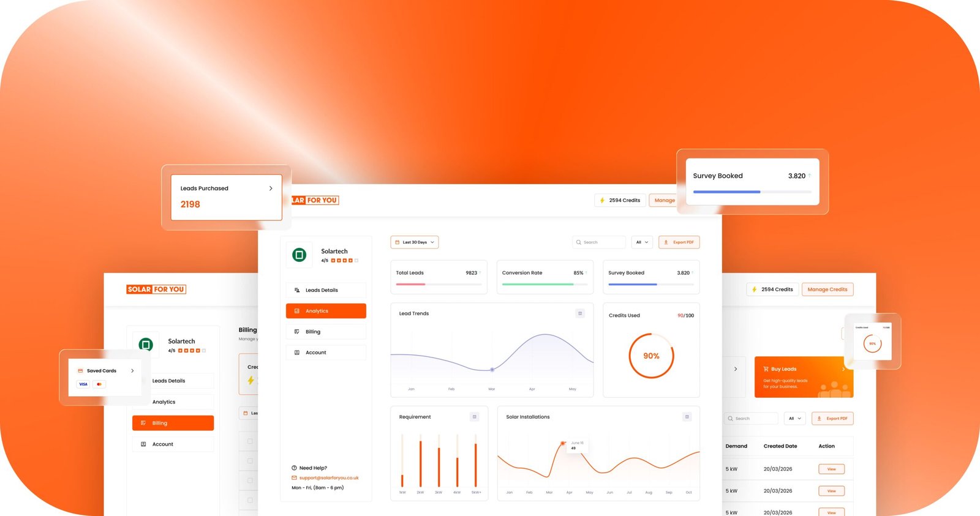Open Billing in the Analytics window sidebar
Screen dimensions: 980x516
(x=326, y=332)
